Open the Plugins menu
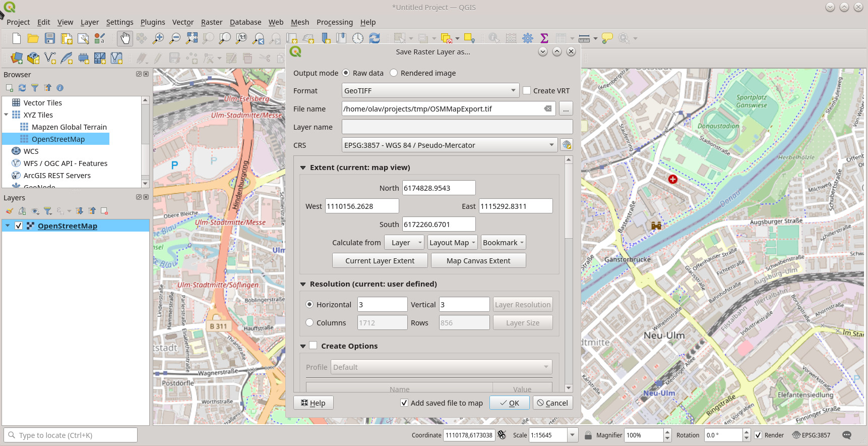Image resolution: width=868 pixels, height=446 pixels. (153, 22)
